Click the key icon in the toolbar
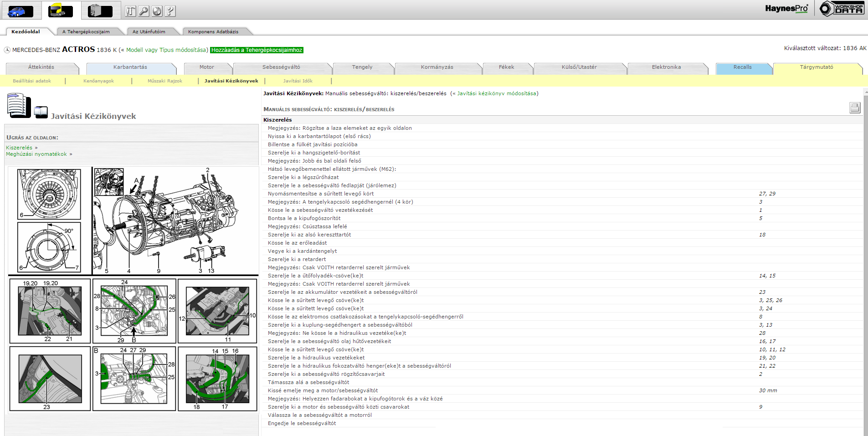This screenshot has width=868, height=436. 144,11
